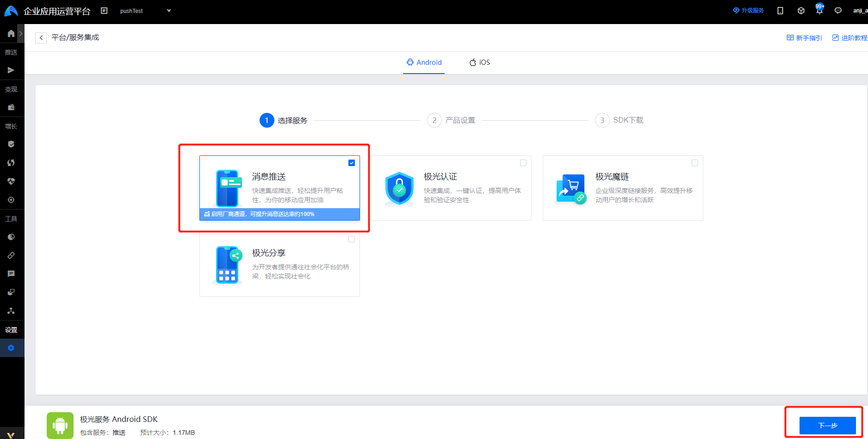Viewport: 868px width, 439px height.
Task: Switch to the iOS tab
Action: coord(479,62)
